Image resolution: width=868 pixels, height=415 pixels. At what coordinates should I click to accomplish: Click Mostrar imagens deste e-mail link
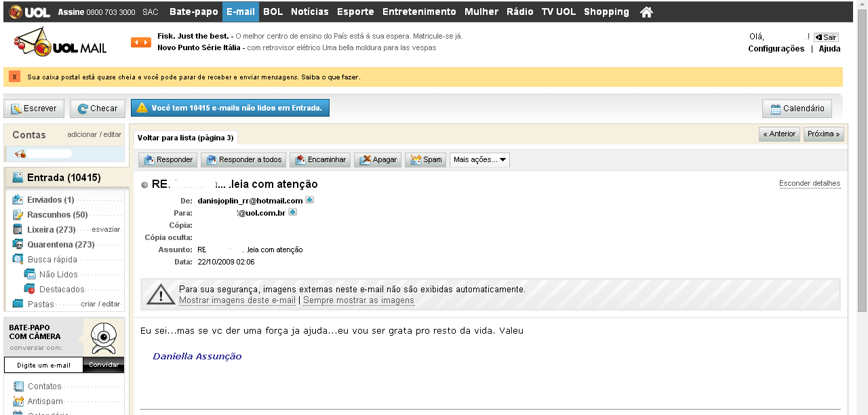(x=237, y=300)
